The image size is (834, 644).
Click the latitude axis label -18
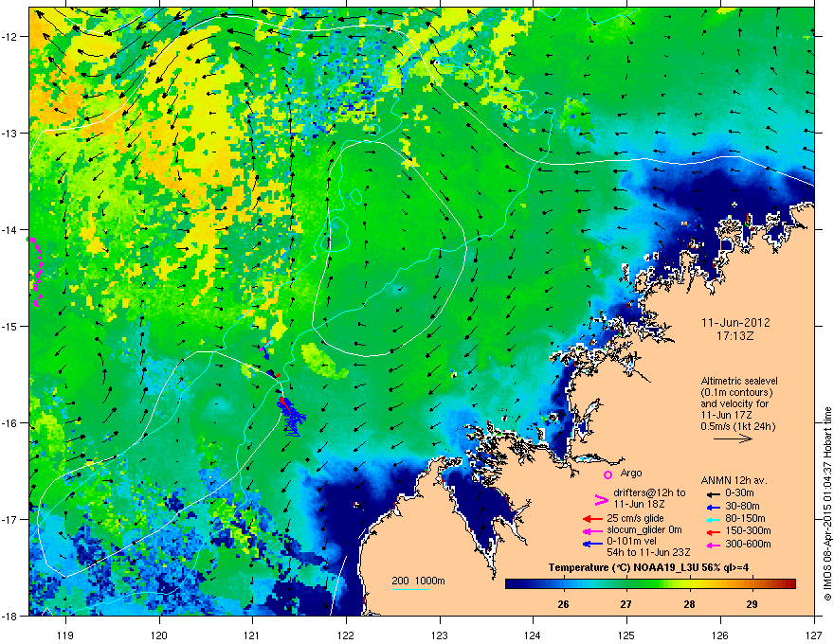pyautogui.click(x=9, y=616)
